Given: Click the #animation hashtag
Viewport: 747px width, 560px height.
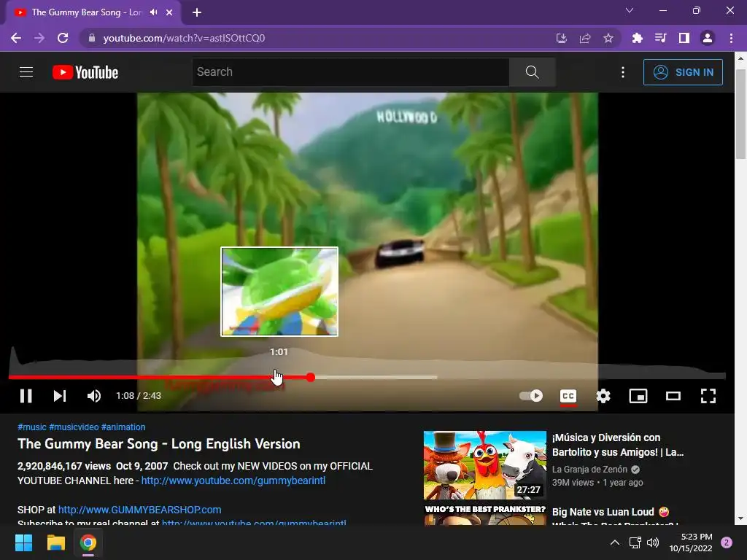Looking at the screenshot, I should 123,427.
